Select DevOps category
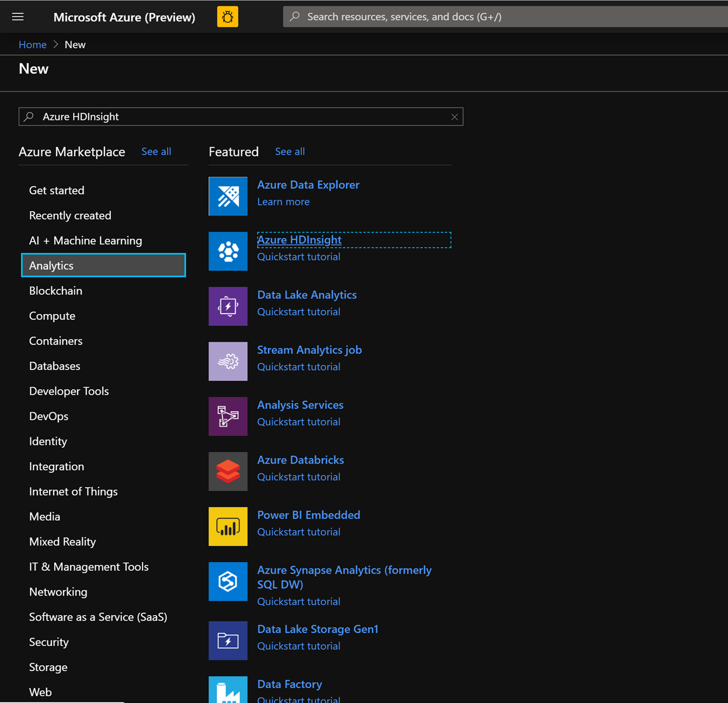The image size is (728, 703). point(49,416)
